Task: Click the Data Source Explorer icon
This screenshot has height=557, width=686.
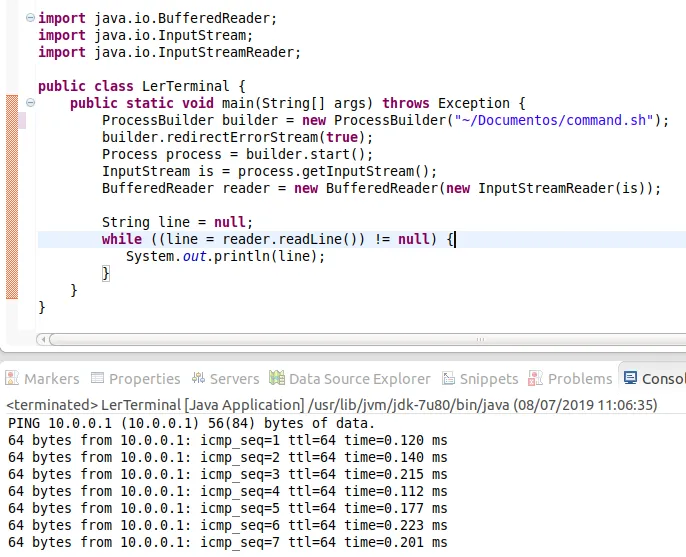Action: coord(276,379)
